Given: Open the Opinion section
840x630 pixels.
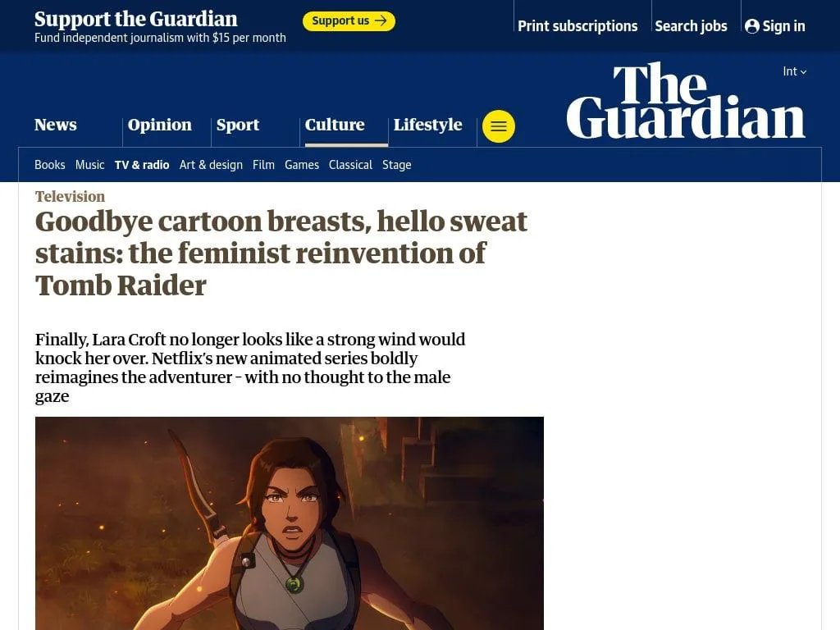Looking at the screenshot, I should pyautogui.click(x=160, y=125).
